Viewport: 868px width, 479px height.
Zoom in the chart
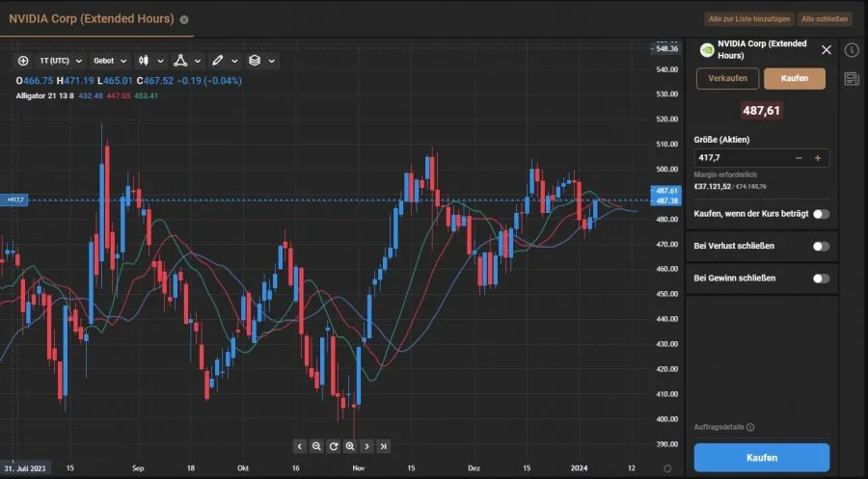(350, 446)
